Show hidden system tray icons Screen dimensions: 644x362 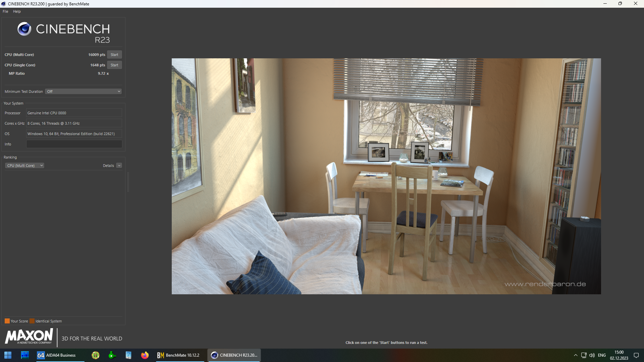point(576,355)
